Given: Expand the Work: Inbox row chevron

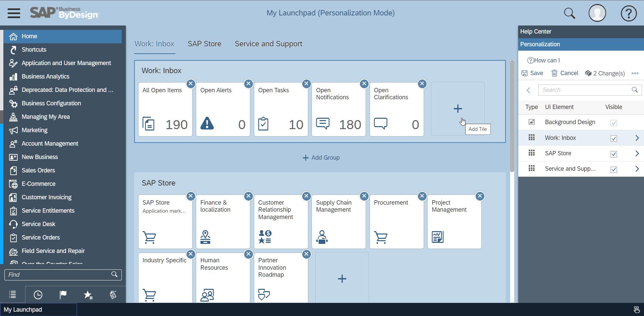Looking at the screenshot, I should click(637, 138).
